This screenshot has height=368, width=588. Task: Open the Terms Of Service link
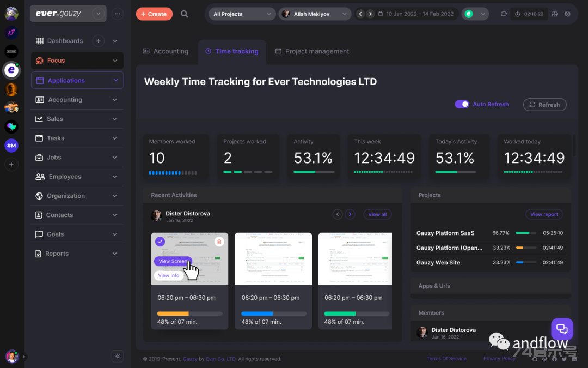click(446, 359)
